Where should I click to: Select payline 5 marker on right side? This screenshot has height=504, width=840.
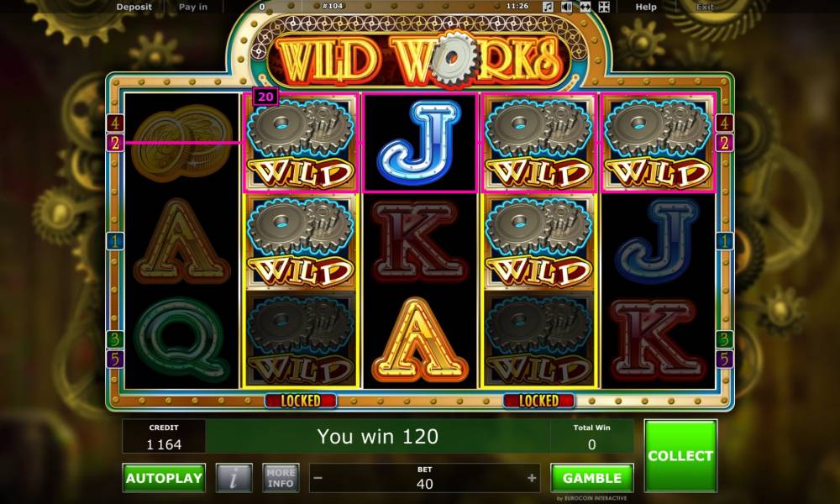(x=724, y=359)
